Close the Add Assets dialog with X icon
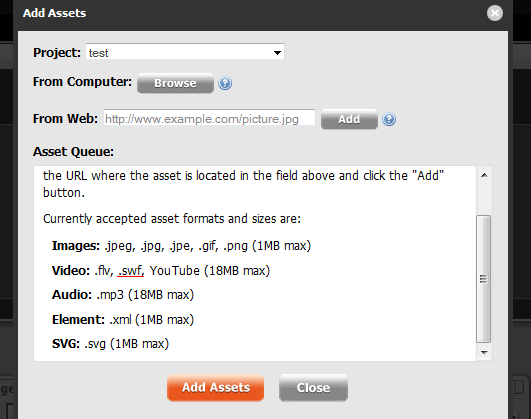Screen dimensions: 531x419 pos(495,13)
